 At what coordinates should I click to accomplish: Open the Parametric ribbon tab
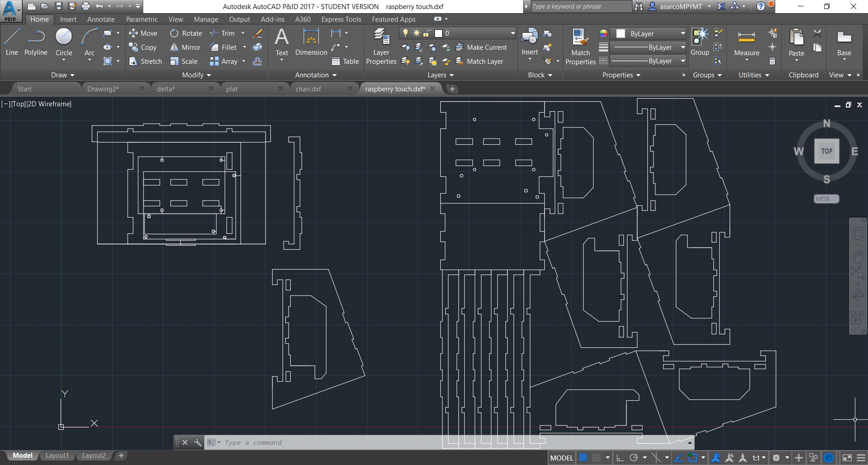point(142,19)
